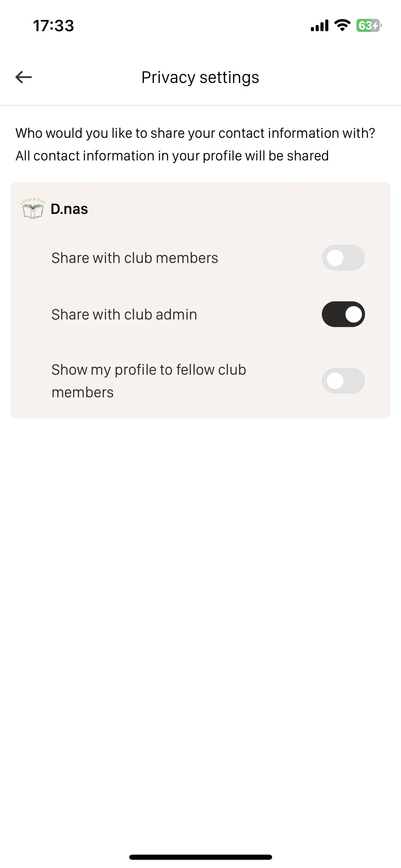Tap Show my profile to fellow club members text
Image resolution: width=401 pixels, height=868 pixels.
point(149,381)
